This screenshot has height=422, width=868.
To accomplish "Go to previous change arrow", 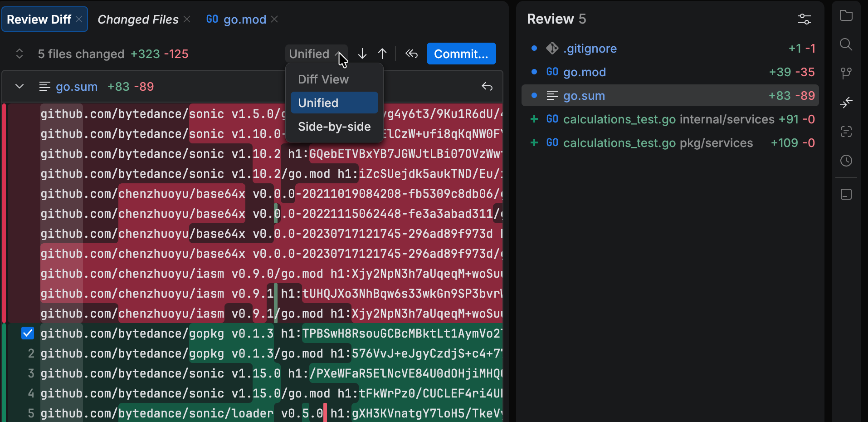I will [x=382, y=54].
